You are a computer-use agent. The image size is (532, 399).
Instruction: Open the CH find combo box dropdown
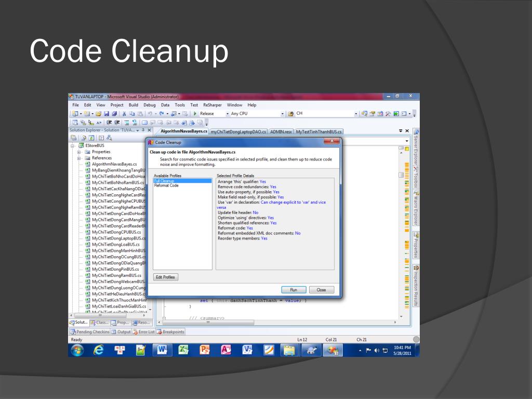[356, 114]
